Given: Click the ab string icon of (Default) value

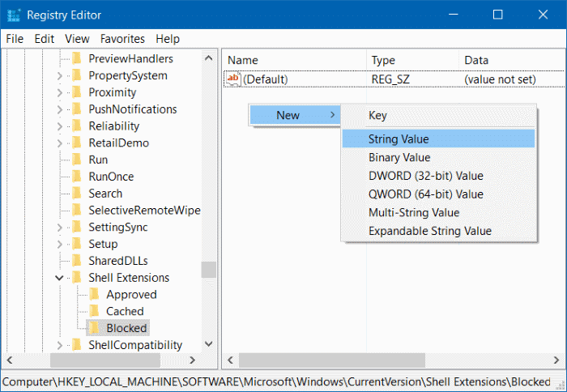Looking at the screenshot, I should point(233,79).
